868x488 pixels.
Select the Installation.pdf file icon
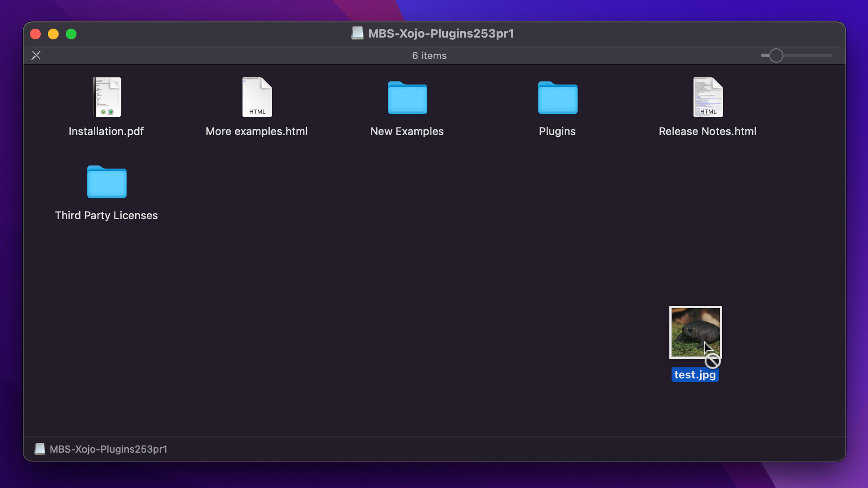coord(107,97)
